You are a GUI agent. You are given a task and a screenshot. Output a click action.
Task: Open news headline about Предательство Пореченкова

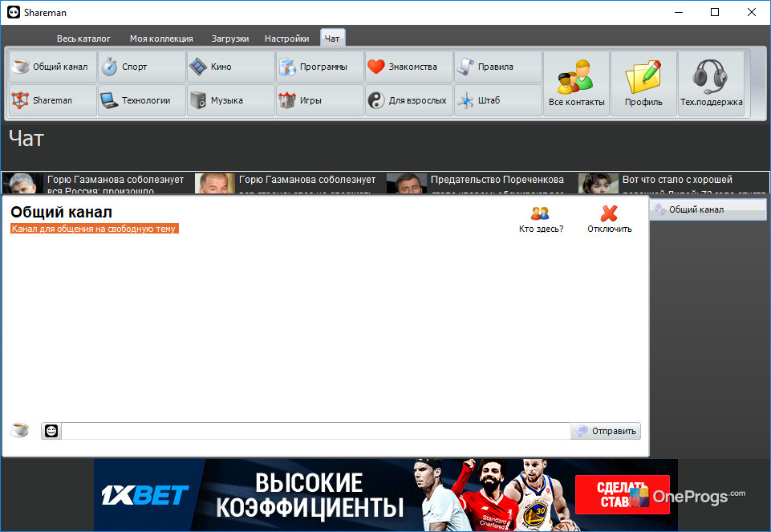497,180
